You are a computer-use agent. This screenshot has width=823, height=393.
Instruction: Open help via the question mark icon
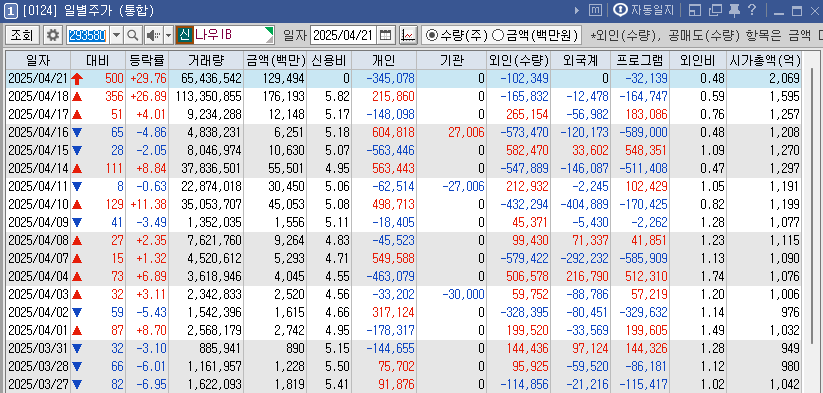click(752, 9)
